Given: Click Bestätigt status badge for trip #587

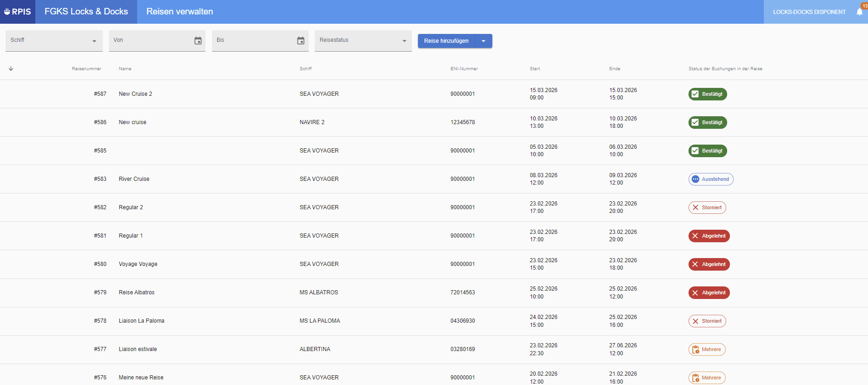Looking at the screenshot, I should point(708,94).
